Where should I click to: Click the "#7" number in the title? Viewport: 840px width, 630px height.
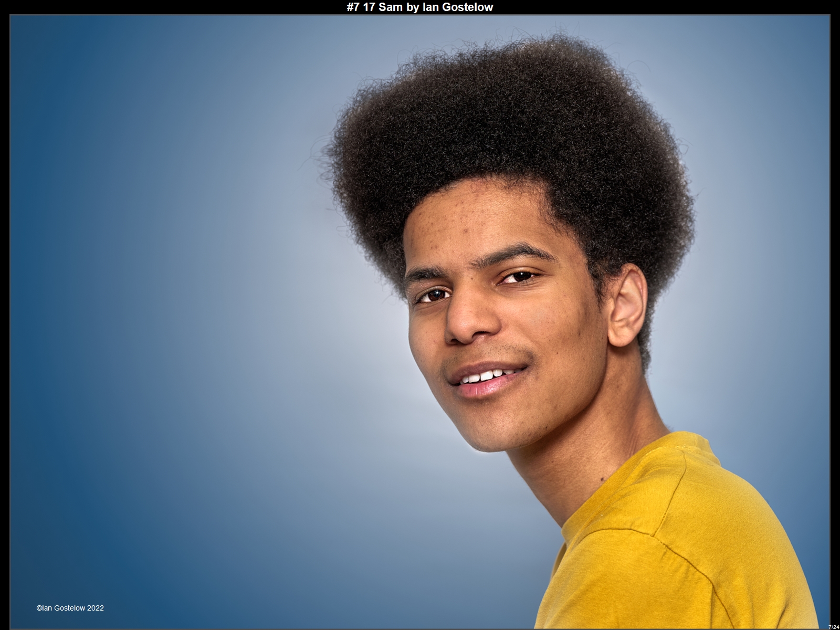point(353,7)
